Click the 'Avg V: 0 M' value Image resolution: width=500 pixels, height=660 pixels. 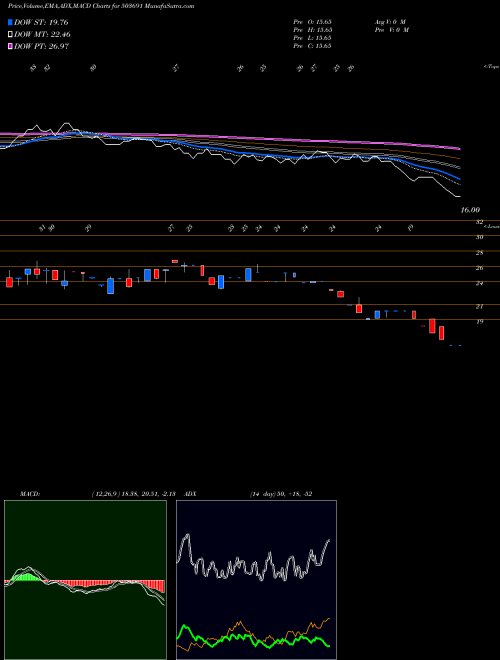[x=391, y=22]
